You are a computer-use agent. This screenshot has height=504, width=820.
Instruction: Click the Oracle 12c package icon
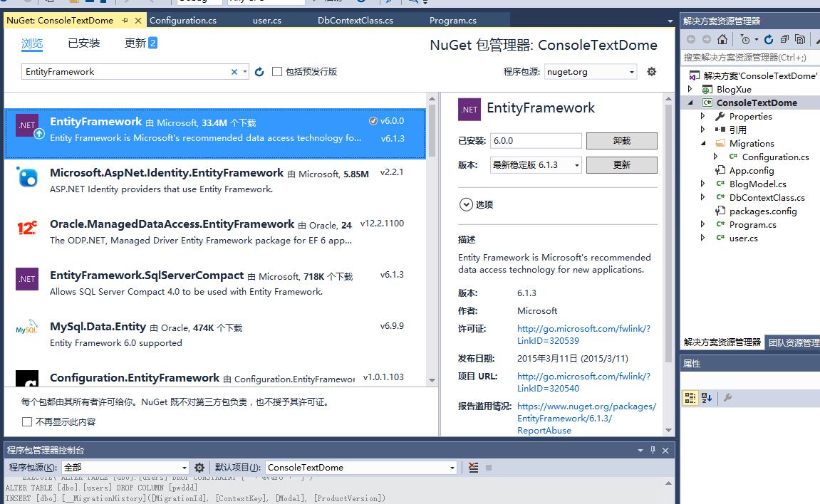coord(27,229)
